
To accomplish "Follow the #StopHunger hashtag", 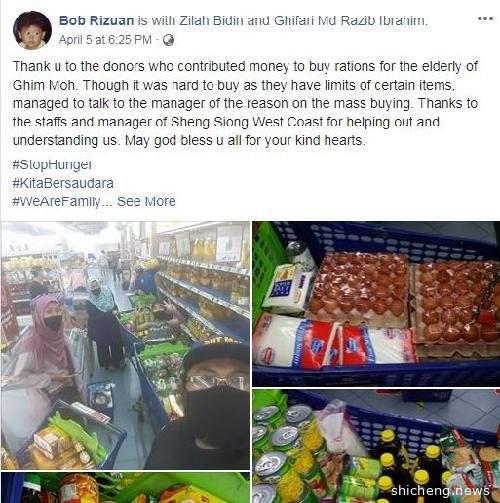I will (52, 165).
